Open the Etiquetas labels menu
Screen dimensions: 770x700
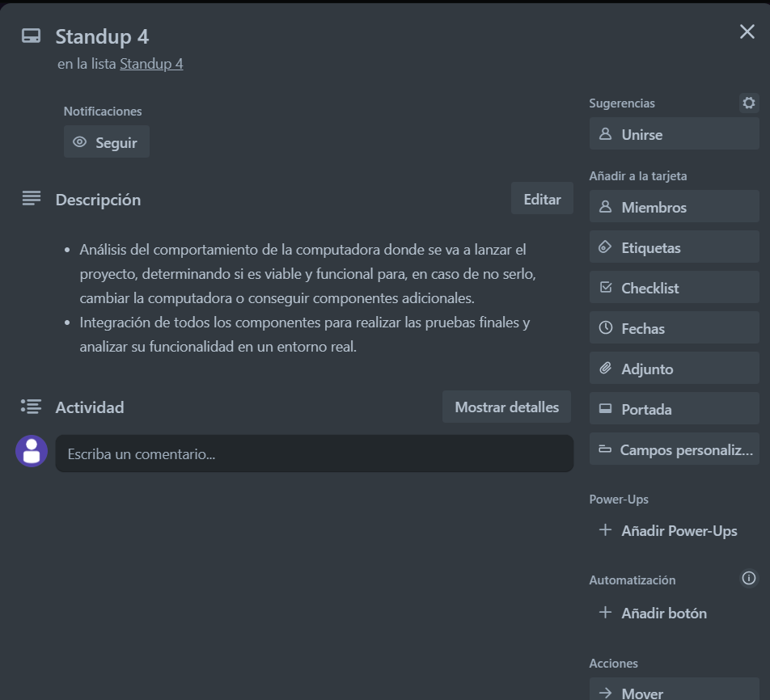(674, 247)
